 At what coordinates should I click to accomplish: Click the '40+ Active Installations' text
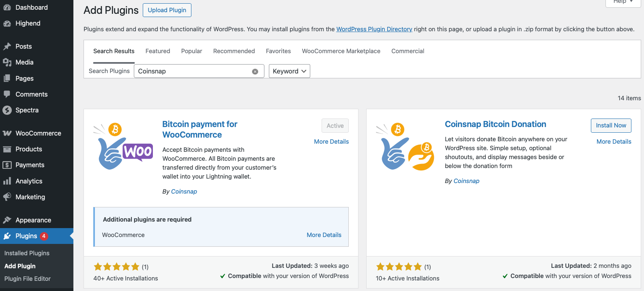[126, 278]
